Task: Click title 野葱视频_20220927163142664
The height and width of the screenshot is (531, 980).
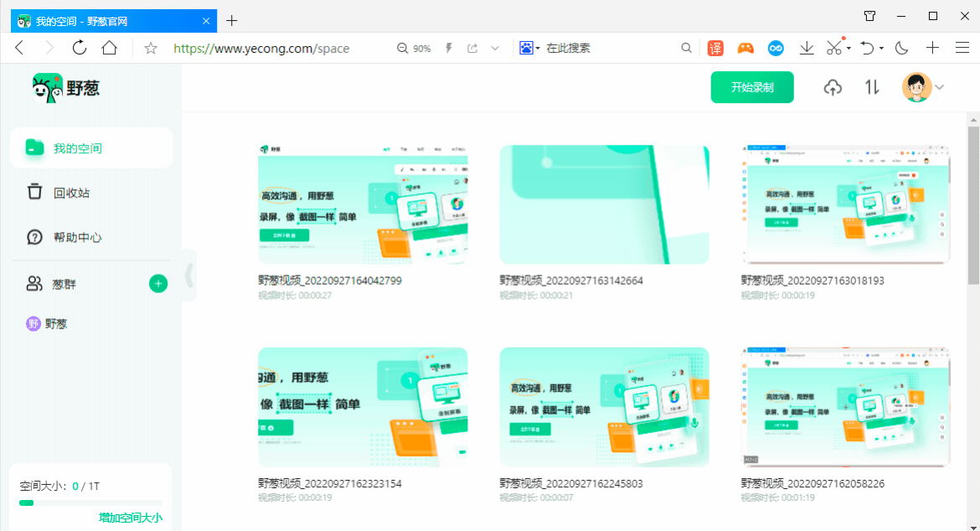Action: (x=571, y=281)
